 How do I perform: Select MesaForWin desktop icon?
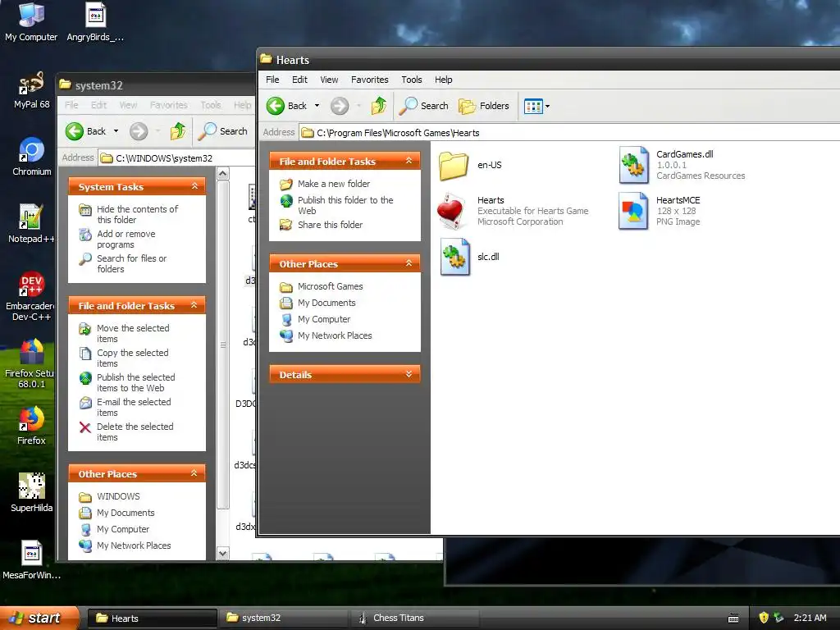point(32,554)
